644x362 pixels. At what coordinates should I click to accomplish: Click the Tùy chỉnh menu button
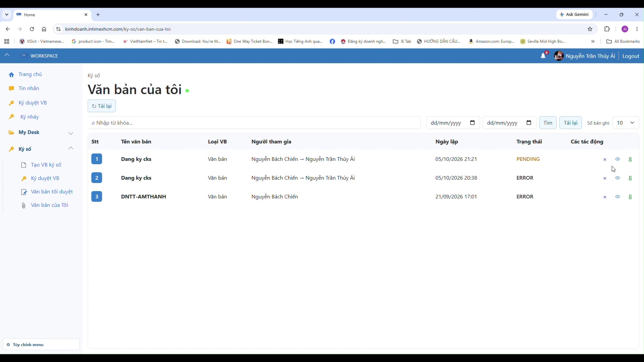pos(41,345)
